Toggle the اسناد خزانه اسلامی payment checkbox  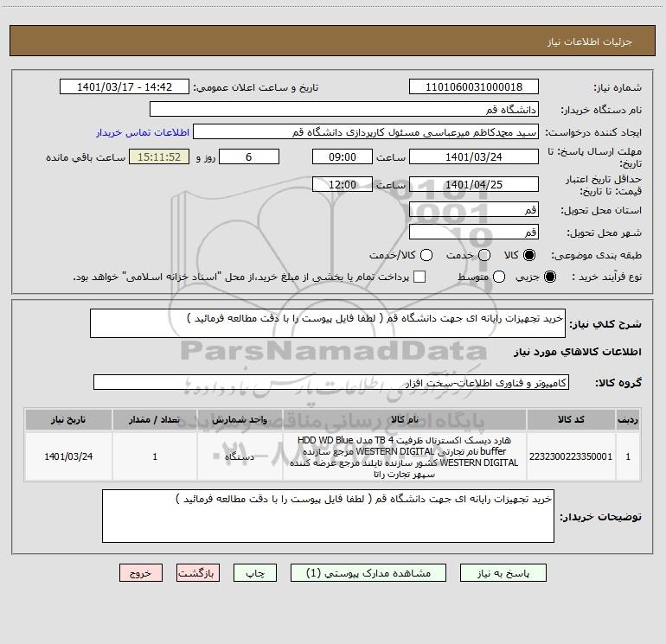[x=419, y=277]
